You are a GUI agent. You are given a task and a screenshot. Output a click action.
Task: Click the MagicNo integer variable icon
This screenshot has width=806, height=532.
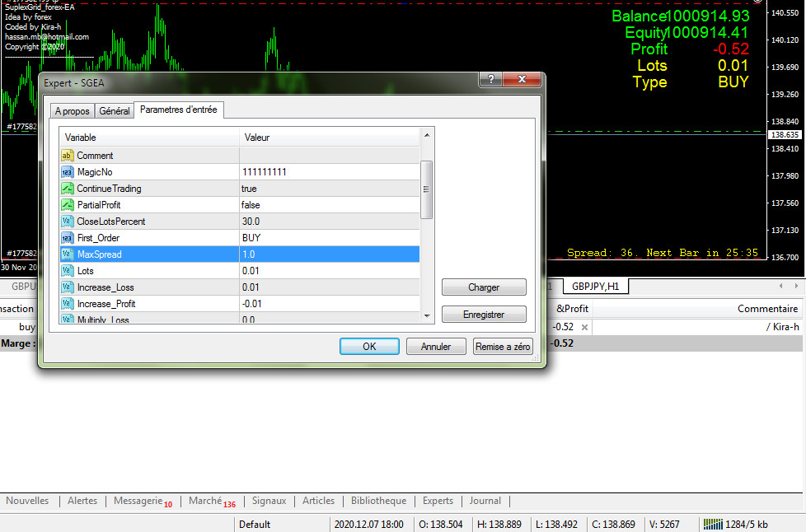pos(68,172)
